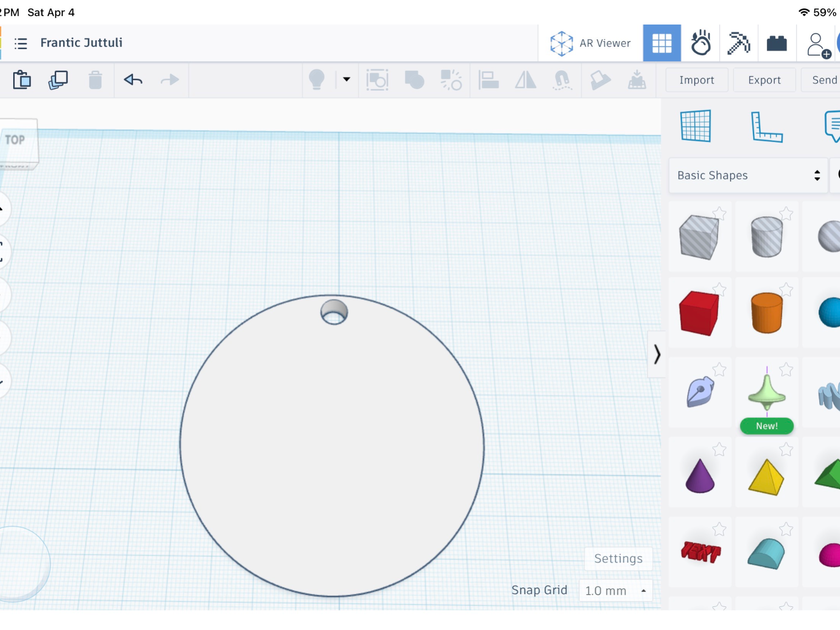Delete with the trash can icon
840x630 pixels.
pos(95,80)
